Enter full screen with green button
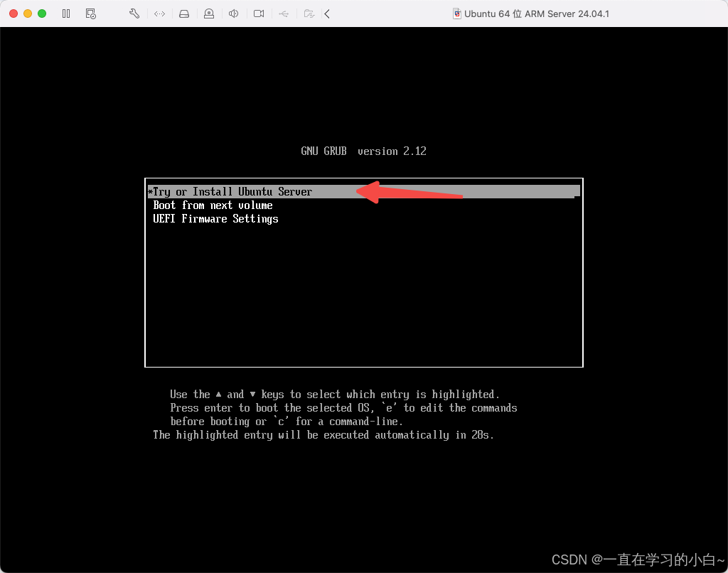Image resolution: width=728 pixels, height=573 pixels. click(x=42, y=14)
